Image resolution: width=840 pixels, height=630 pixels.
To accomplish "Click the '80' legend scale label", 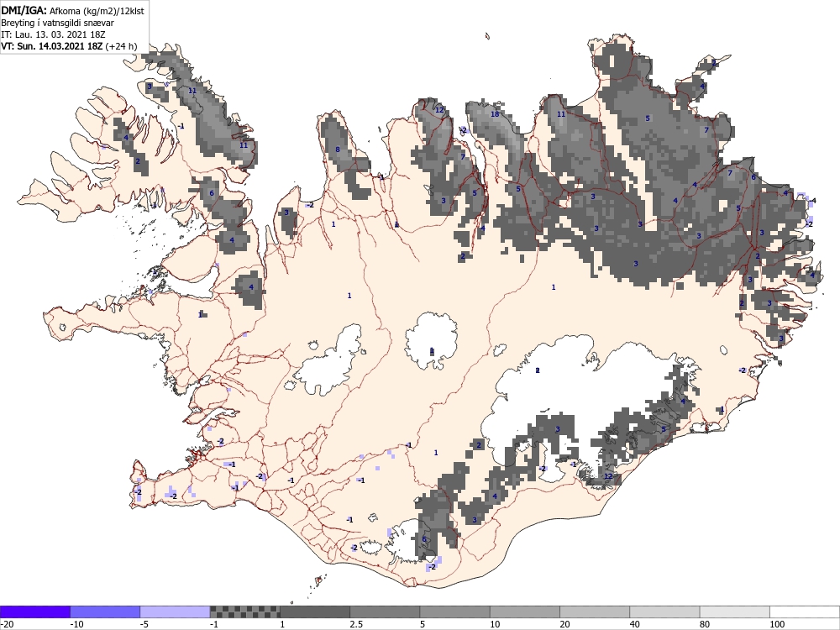I will pyautogui.click(x=706, y=624).
